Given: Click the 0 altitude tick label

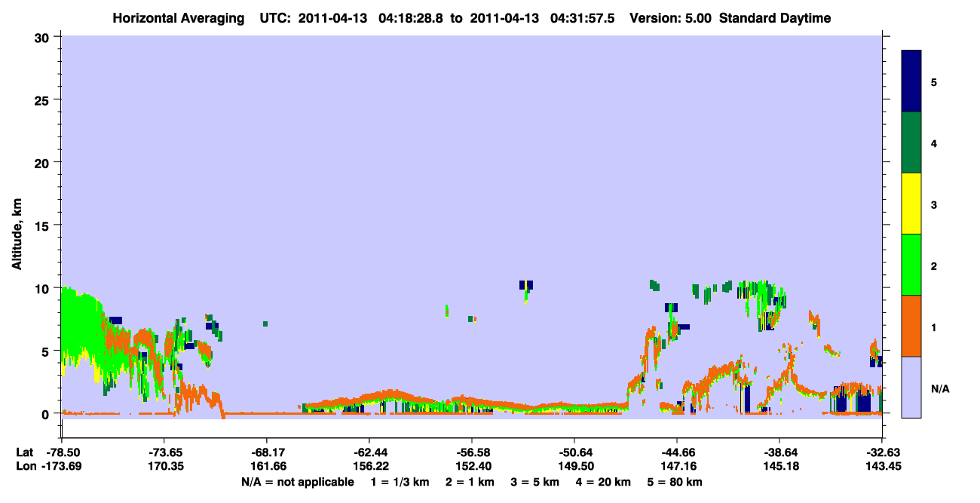Looking at the screenshot, I should (46, 414).
